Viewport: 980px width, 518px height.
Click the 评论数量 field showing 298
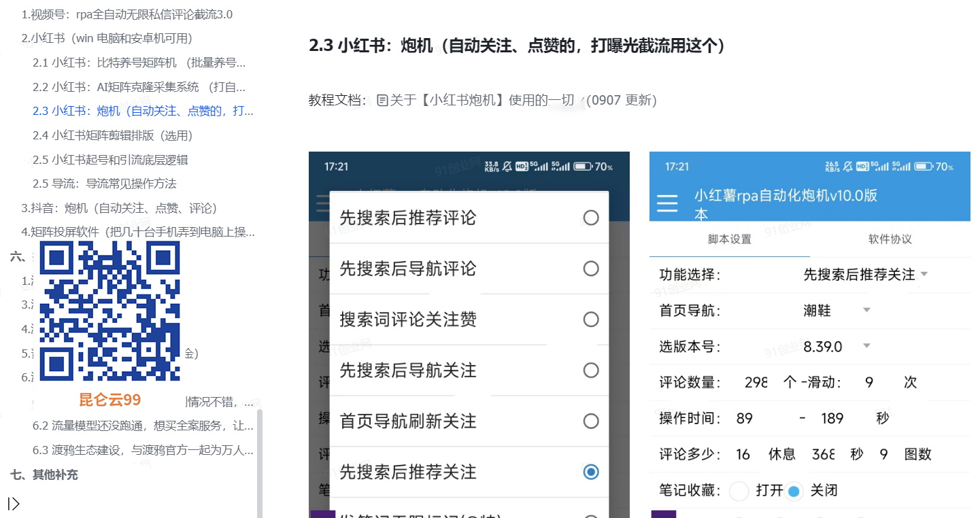tap(756, 382)
